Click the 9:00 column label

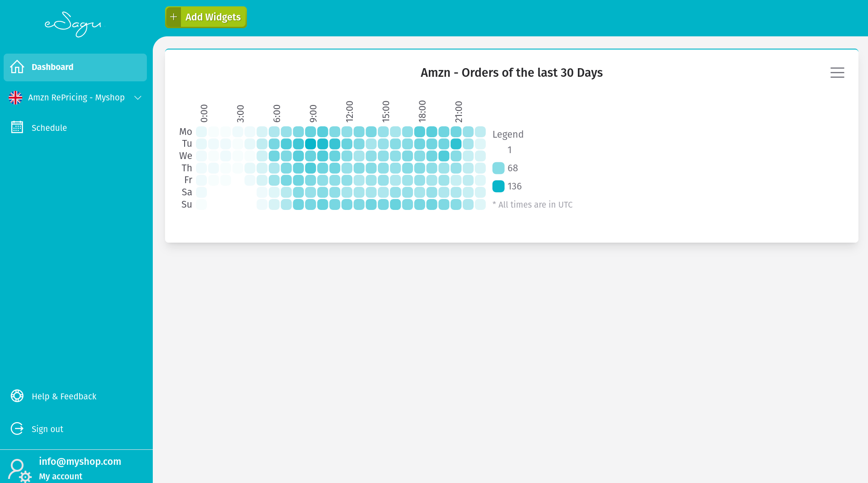[313, 114]
